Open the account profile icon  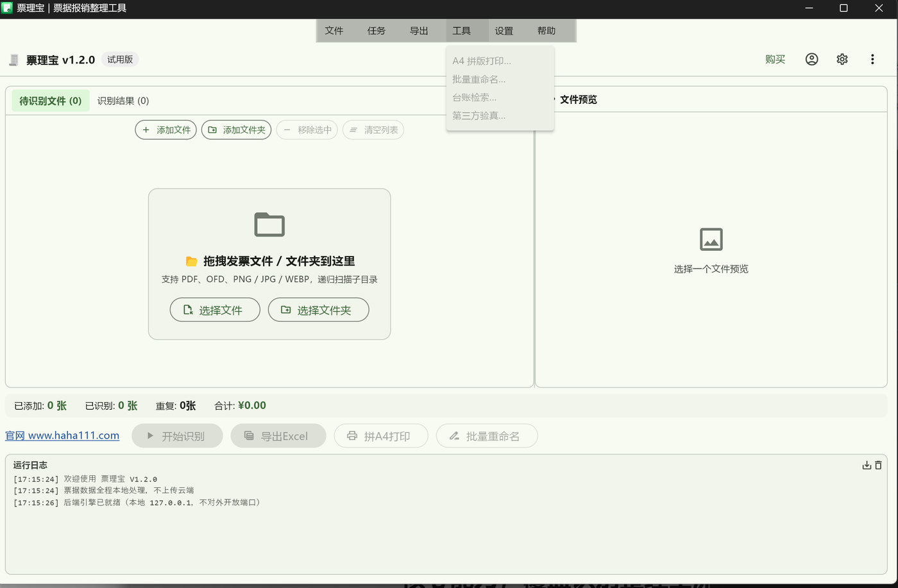[811, 59]
